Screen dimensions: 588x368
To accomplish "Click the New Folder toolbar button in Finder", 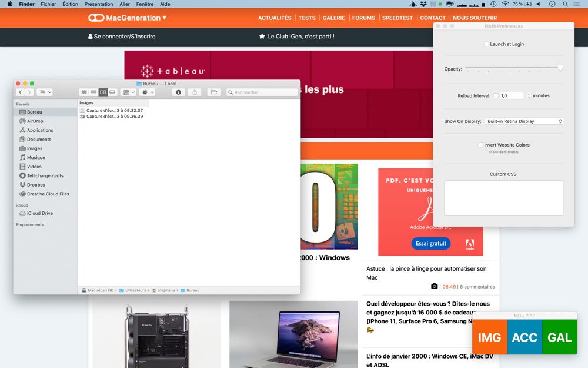I will click(214, 92).
